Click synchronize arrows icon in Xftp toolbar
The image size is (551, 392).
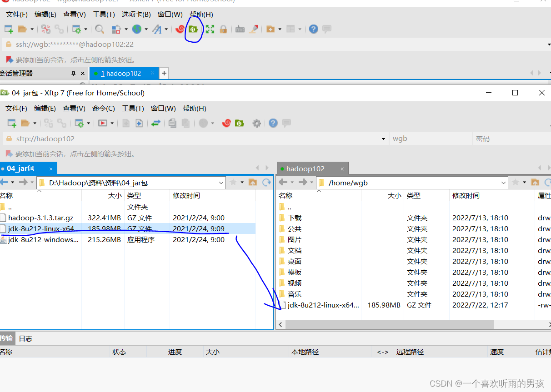(156, 123)
